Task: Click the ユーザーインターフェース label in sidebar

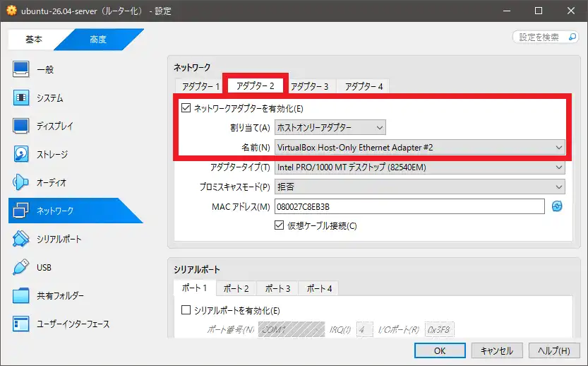Action: (x=73, y=324)
